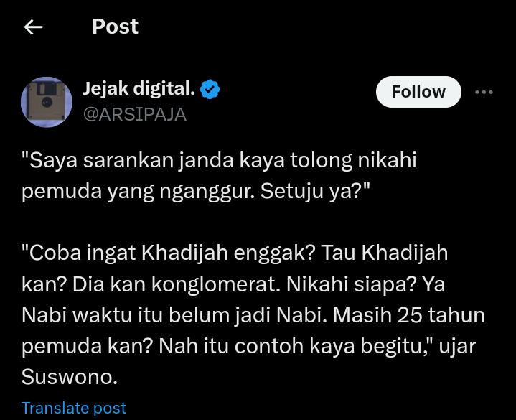Click the Translate post link

click(74, 408)
